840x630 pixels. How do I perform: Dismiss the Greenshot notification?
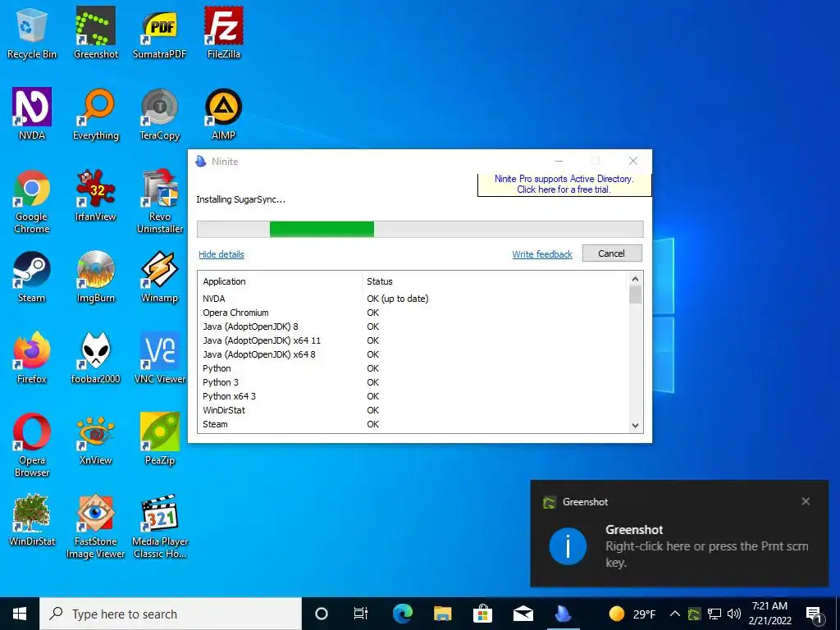pos(806,501)
